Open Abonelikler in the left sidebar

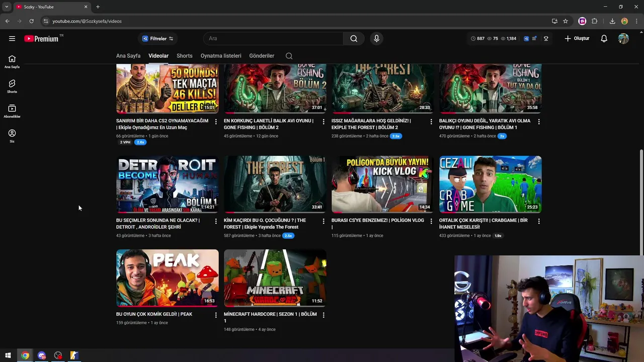click(x=12, y=111)
